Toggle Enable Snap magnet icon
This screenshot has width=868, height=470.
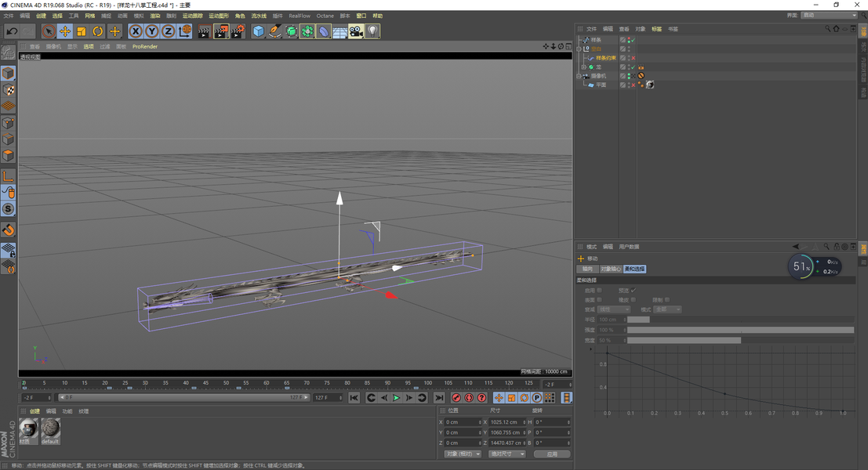click(x=9, y=230)
